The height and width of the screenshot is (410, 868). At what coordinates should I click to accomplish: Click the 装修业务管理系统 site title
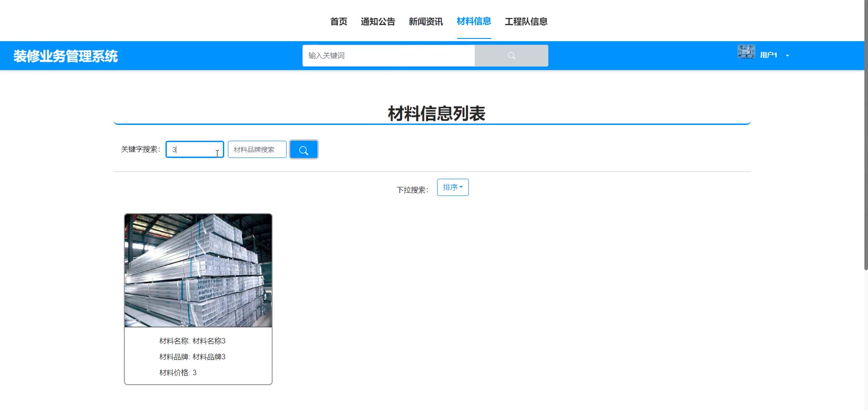pos(66,56)
